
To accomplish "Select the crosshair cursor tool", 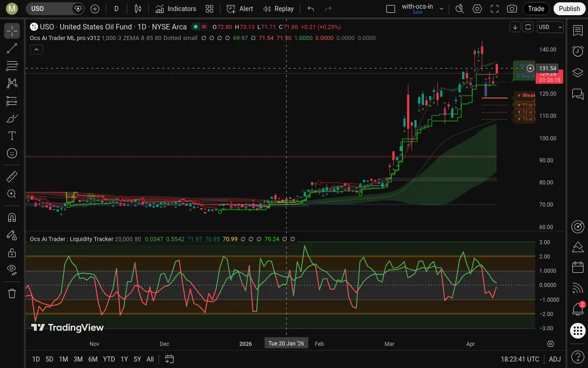I will [x=12, y=31].
